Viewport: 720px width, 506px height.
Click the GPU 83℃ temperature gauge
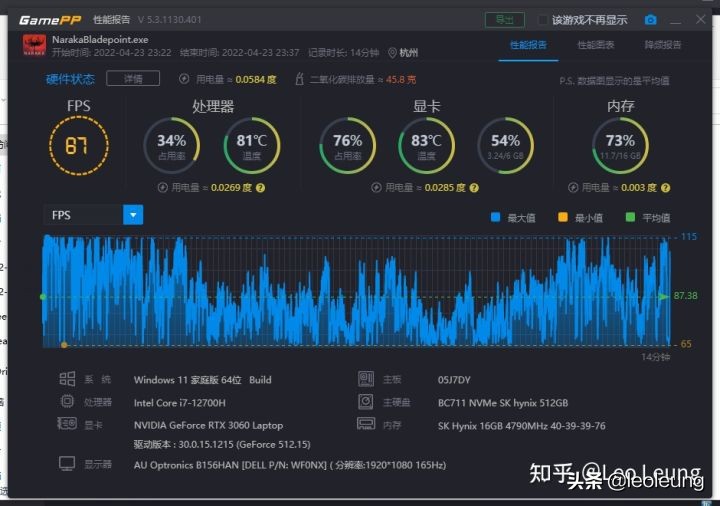click(427, 146)
